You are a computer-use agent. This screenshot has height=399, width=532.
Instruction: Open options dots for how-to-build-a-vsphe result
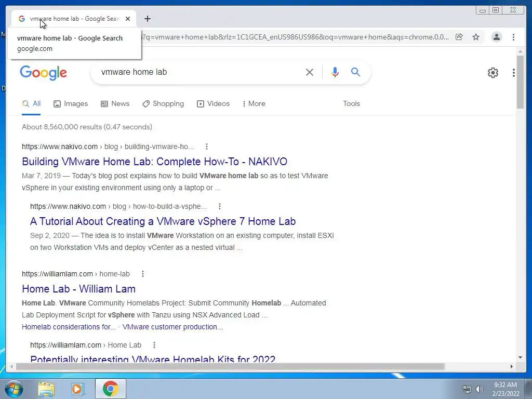[x=220, y=206]
